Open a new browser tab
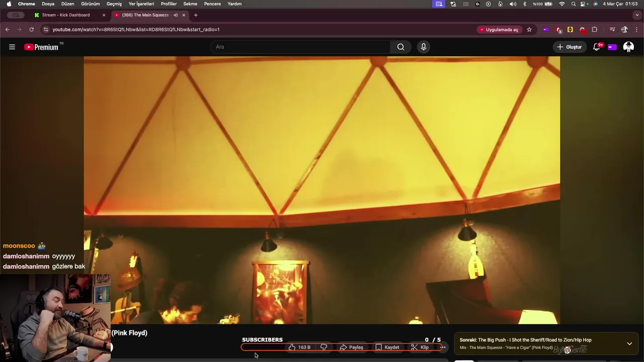This screenshot has width=644, height=362. (196, 15)
